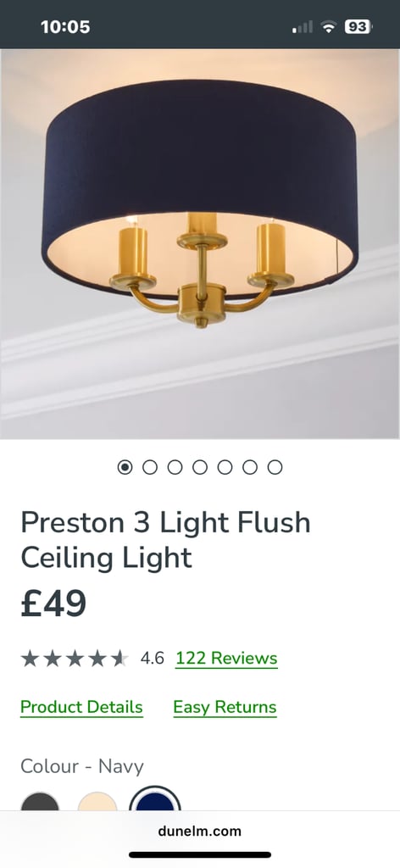
Task: Click the star rating icons
Action: coord(74,658)
